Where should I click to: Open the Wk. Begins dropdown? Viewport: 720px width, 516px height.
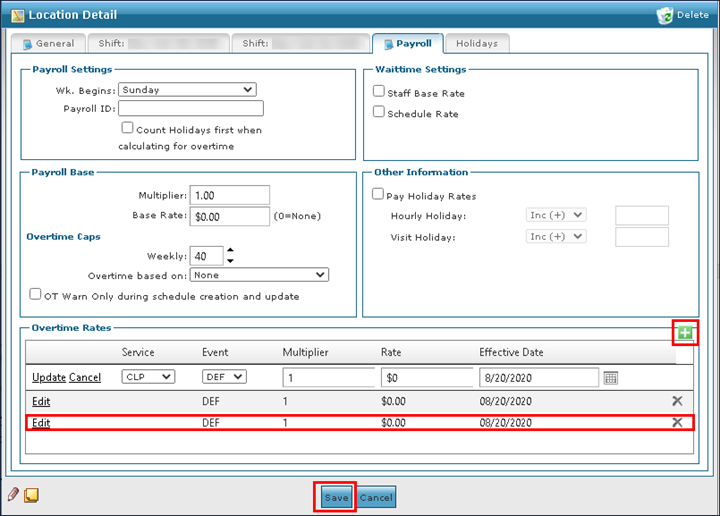pos(187,90)
